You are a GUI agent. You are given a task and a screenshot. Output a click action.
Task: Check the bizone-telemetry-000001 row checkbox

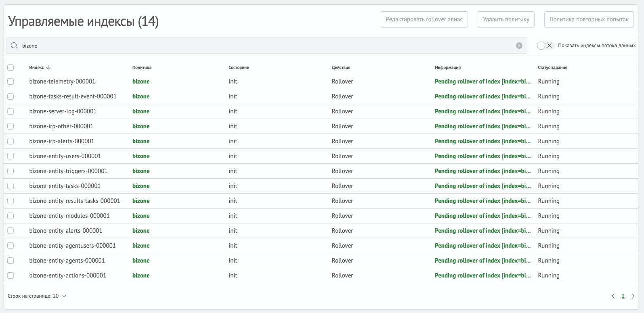click(10, 81)
